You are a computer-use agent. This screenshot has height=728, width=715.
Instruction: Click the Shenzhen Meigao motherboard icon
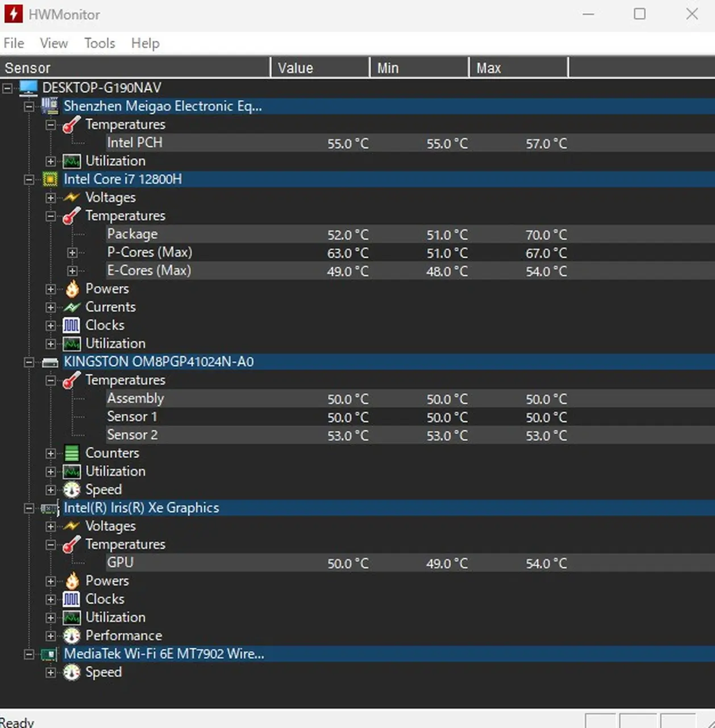point(50,106)
